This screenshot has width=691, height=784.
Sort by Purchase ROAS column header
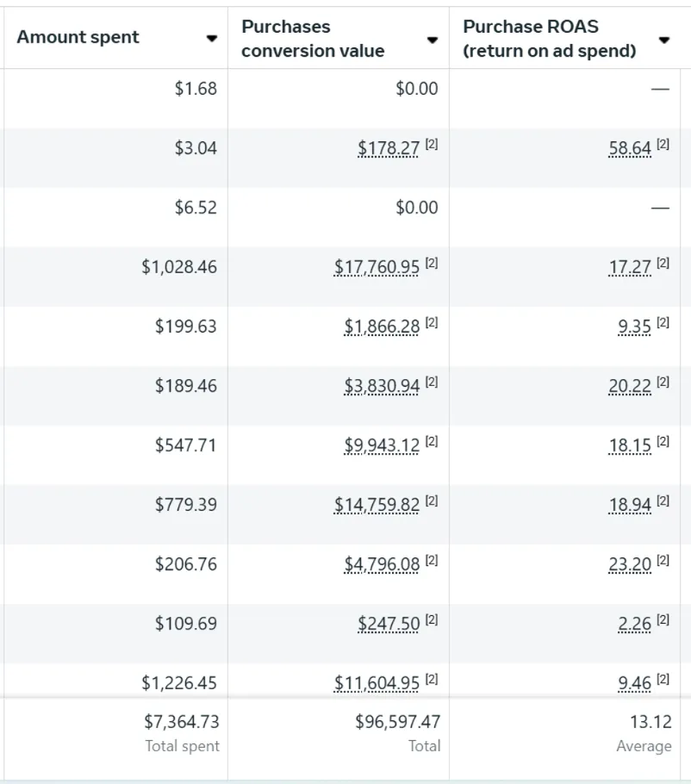click(x=549, y=39)
